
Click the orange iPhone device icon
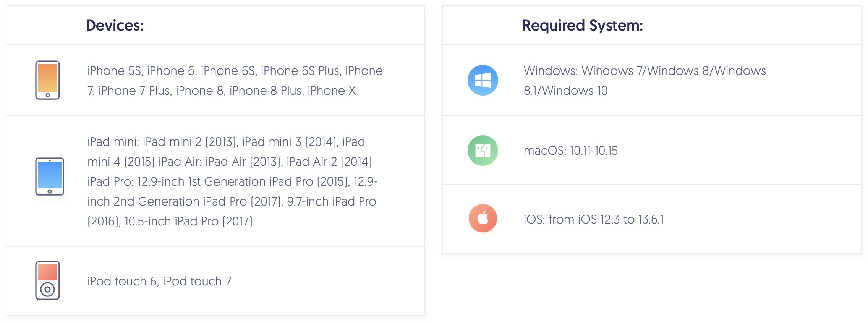47,80
